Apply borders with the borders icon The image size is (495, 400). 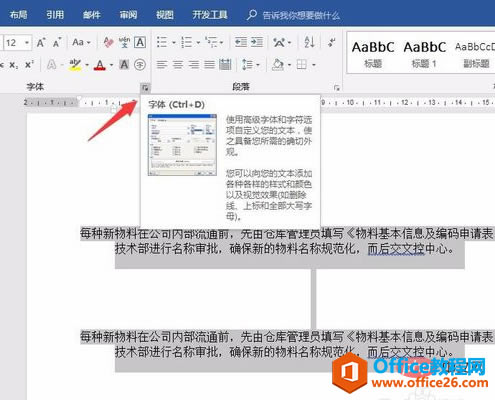click(x=302, y=65)
